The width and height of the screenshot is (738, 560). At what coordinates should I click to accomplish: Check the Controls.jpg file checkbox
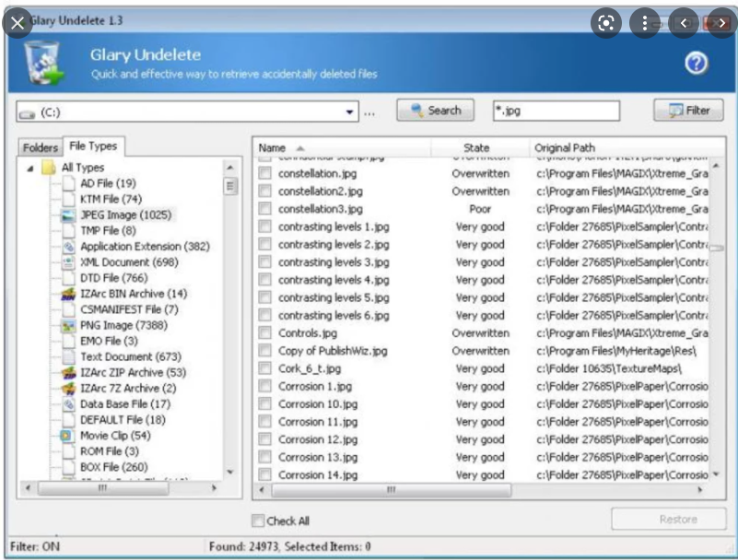point(265,332)
